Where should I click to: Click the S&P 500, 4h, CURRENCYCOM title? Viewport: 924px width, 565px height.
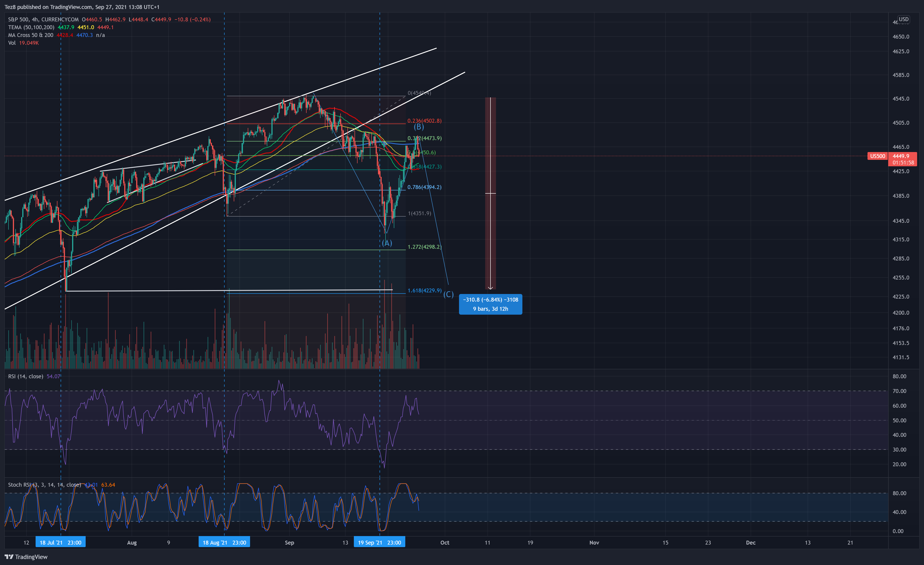[43, 20]
